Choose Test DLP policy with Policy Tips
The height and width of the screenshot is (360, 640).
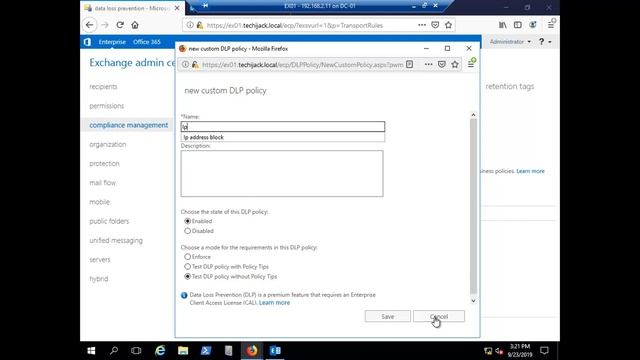[x=188, y=267]
